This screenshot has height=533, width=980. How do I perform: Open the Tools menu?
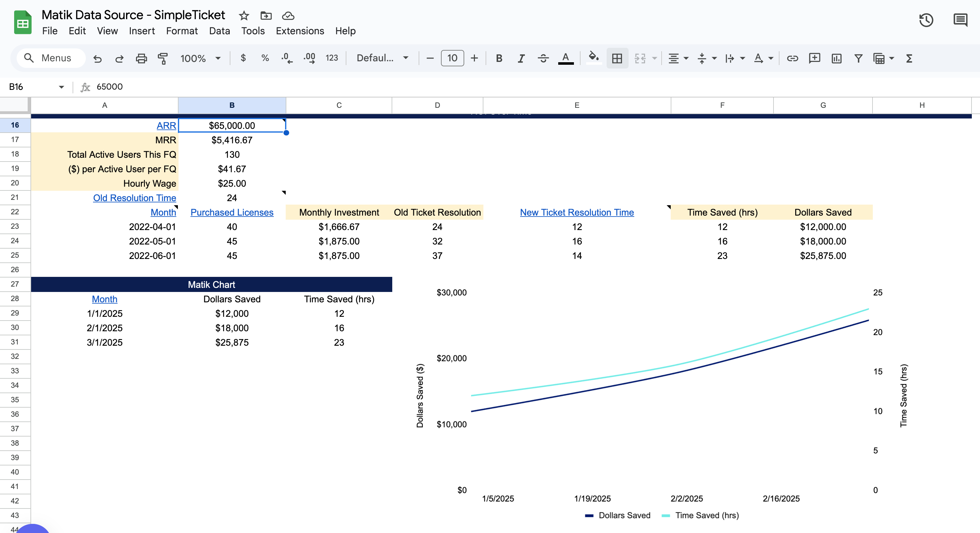point(253,31)
